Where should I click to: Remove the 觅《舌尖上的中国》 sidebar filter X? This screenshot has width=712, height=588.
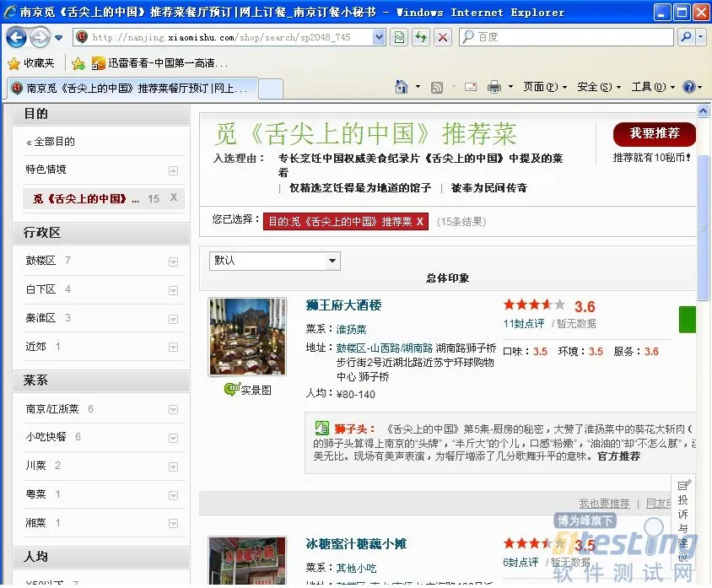174,197
